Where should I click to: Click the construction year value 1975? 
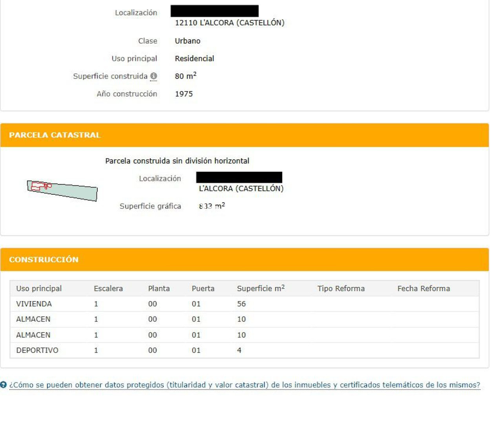pyautogui.click(x=184, y=94)
